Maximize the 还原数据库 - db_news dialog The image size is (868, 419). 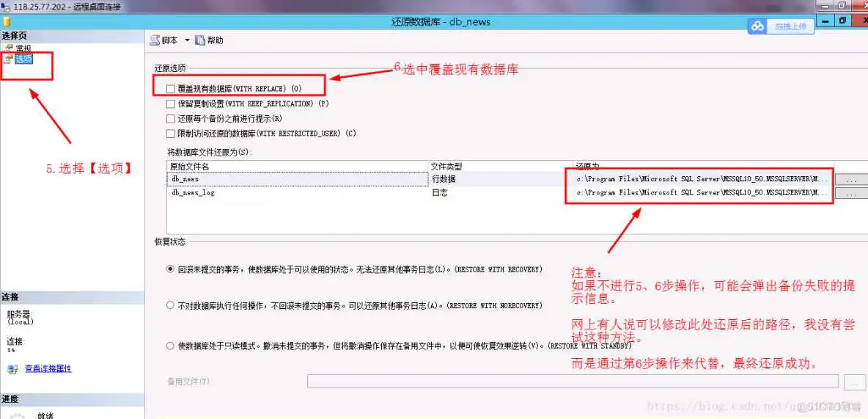[842, 21]
